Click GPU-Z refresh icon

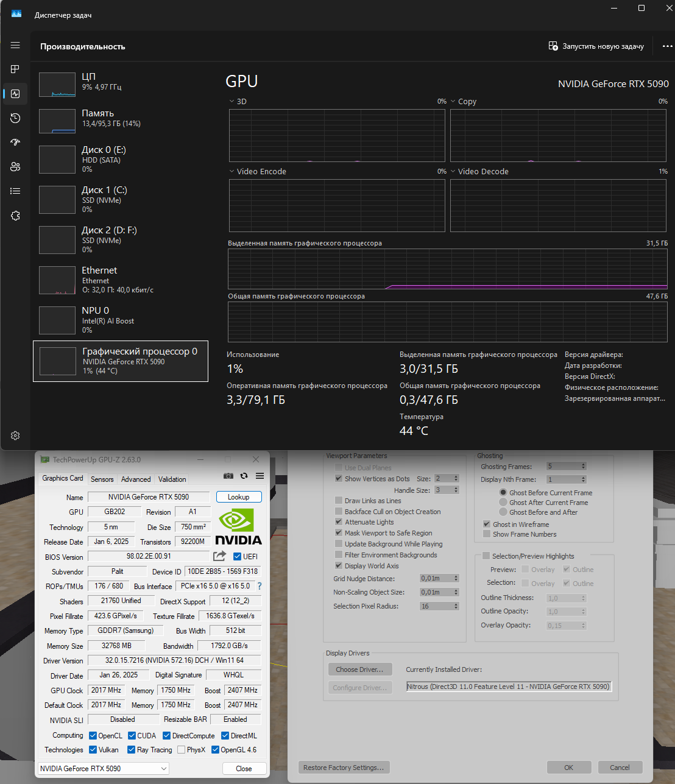[244, 476]
